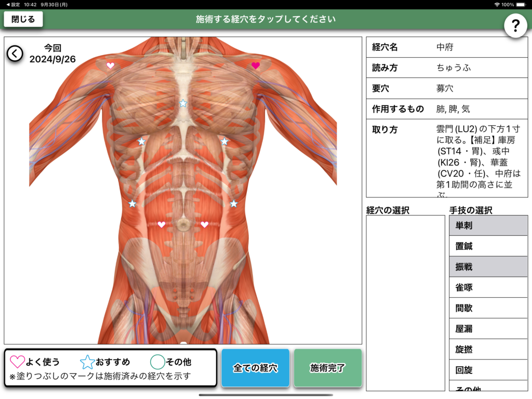Tap the outlined heart on the left shoulder
Screen dimensions: 532x399
click(x=110, y=66)
